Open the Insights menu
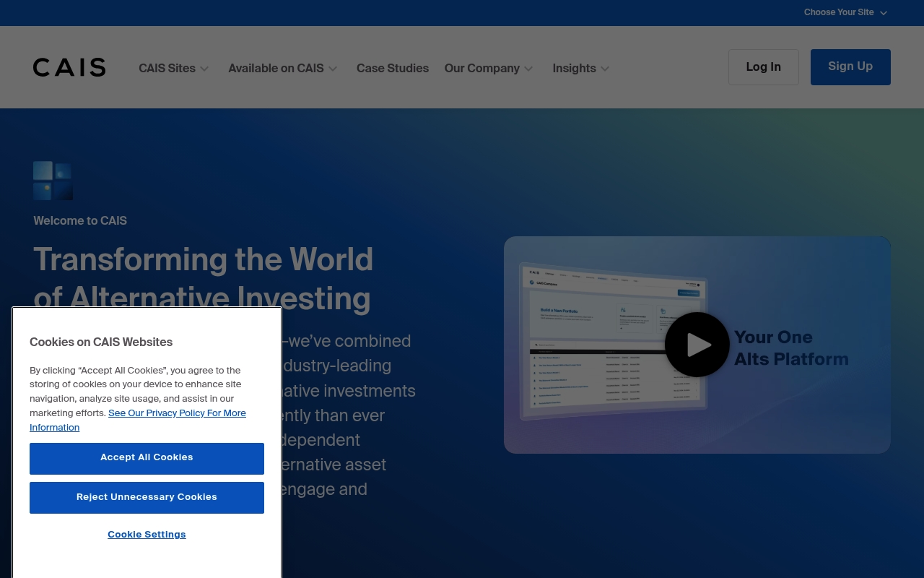The image size is (924, 578). tap(574, 68)
